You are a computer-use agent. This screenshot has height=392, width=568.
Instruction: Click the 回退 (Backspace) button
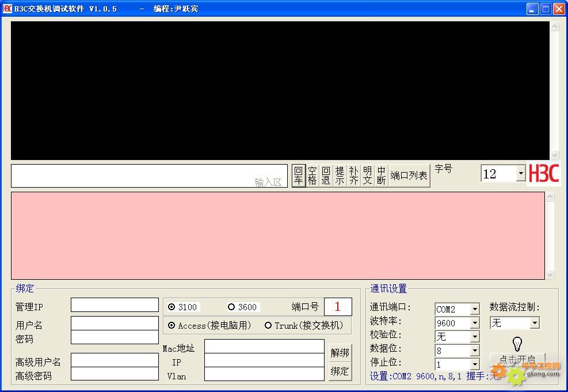tap(326, 176)
